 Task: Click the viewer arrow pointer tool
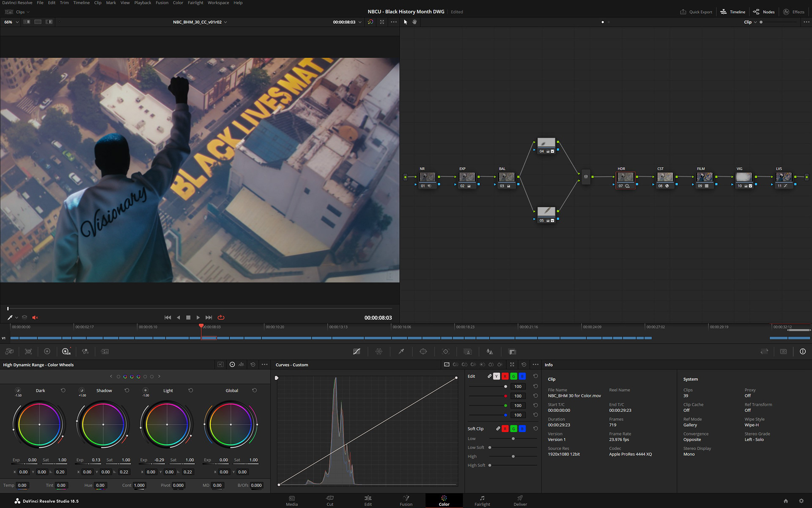406,22
